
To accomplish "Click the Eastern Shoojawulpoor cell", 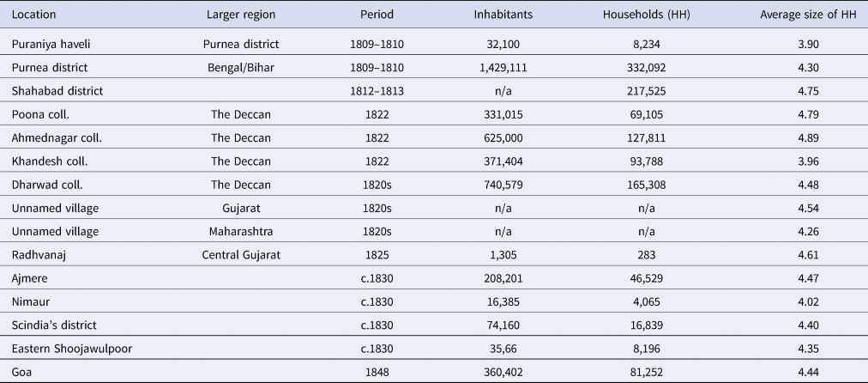I will click(x=71, y=349).
